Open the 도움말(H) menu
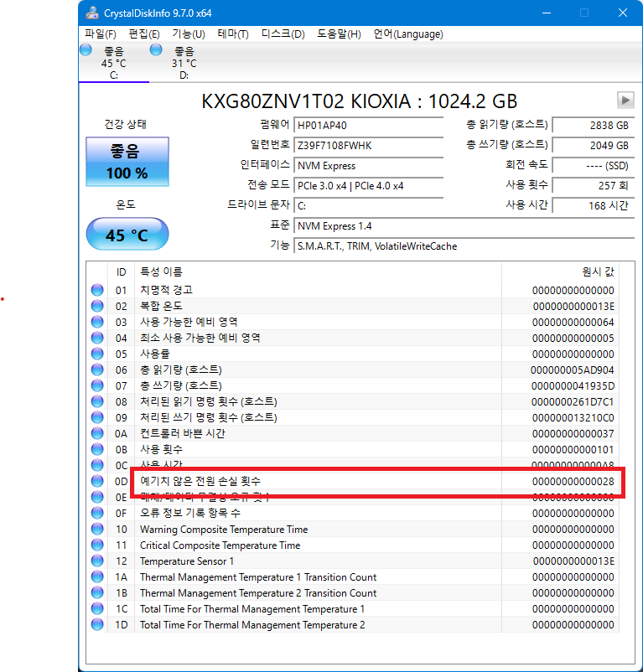The image size is (643, 672). 339,34
